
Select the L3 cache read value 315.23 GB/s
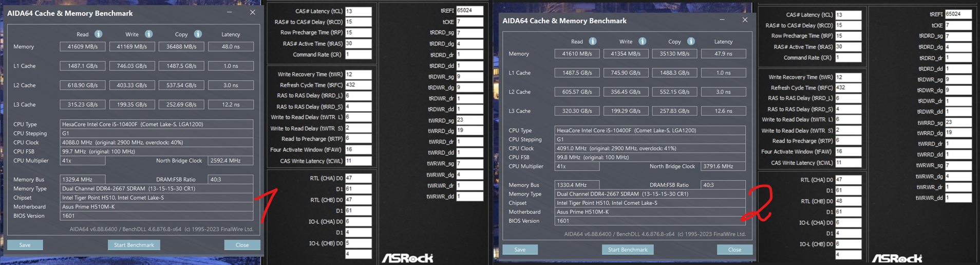[x=83, y=104]
